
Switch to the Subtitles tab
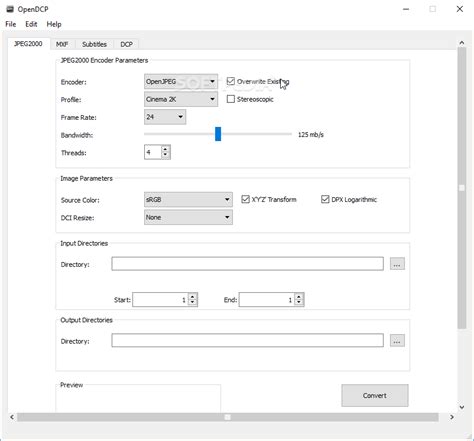[x=94, y=44]
